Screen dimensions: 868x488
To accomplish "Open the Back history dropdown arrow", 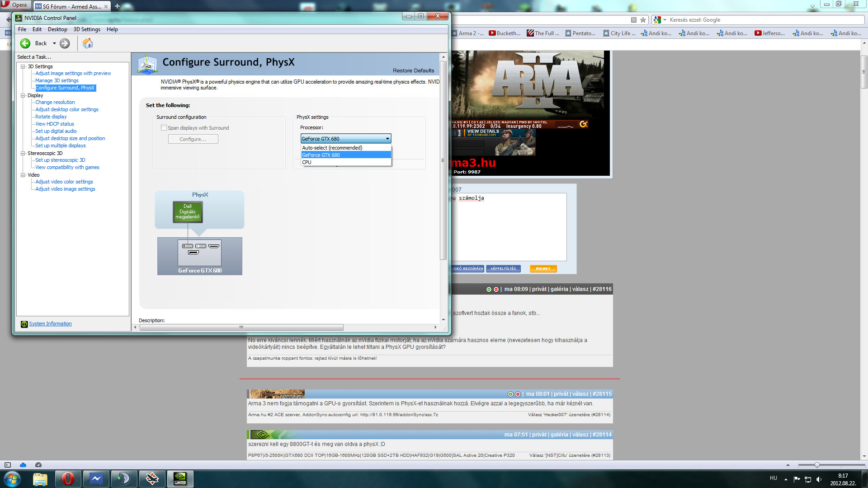I will tap(54, 43).
